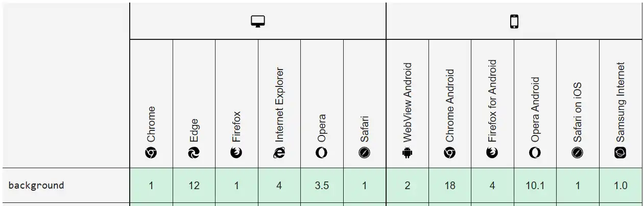The height and width of the screenshot is (206, 644).
Task: Click the Edge browser logo icon
Action: click(x=194, y=152)
